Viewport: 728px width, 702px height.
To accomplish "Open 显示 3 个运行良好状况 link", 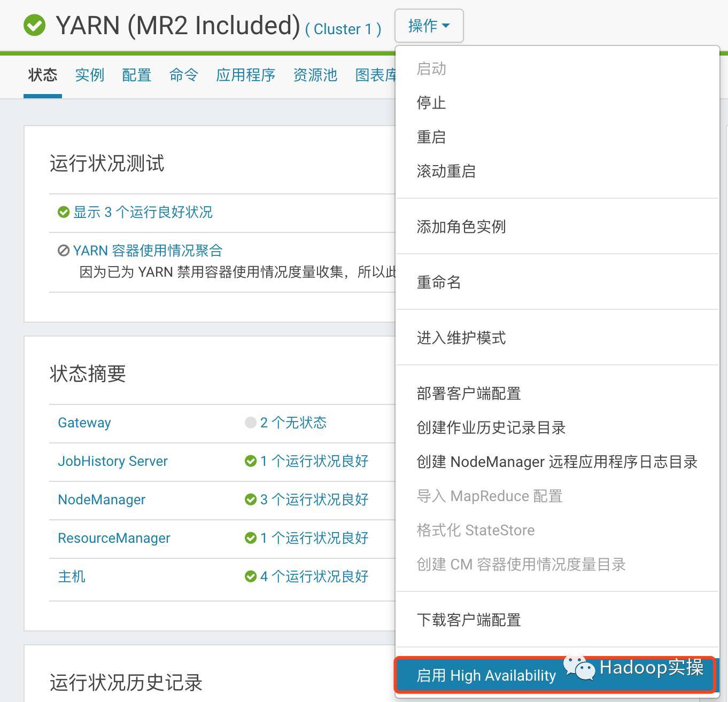I will [143, 212].
